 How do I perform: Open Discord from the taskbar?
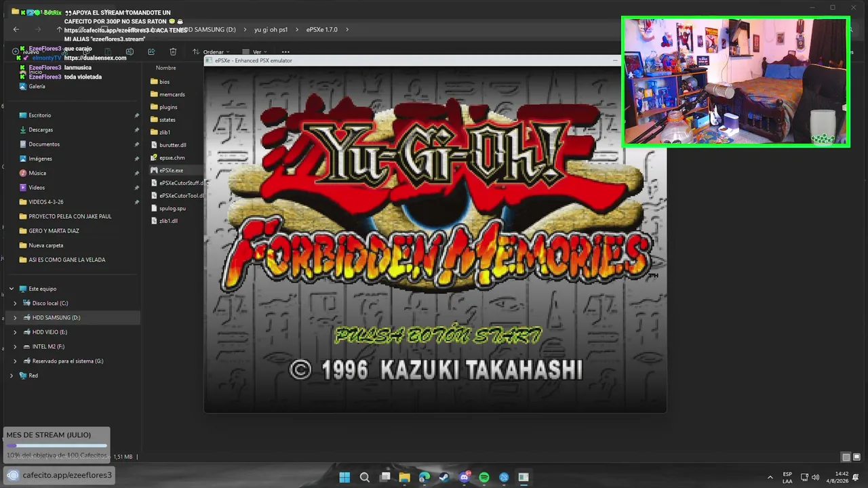click(465, 477)
